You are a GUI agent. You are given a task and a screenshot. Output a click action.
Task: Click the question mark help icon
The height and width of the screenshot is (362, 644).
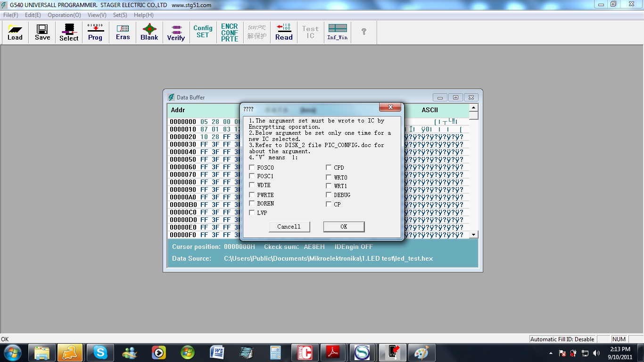364,32
